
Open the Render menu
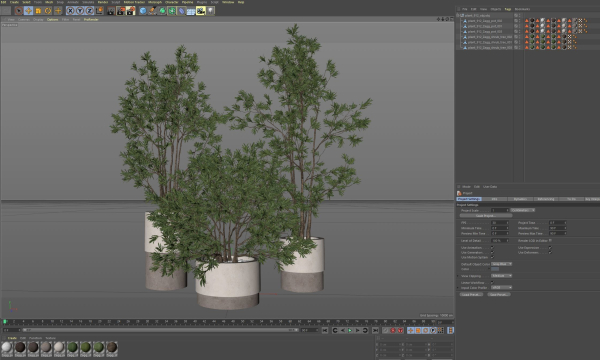(103, 2)
